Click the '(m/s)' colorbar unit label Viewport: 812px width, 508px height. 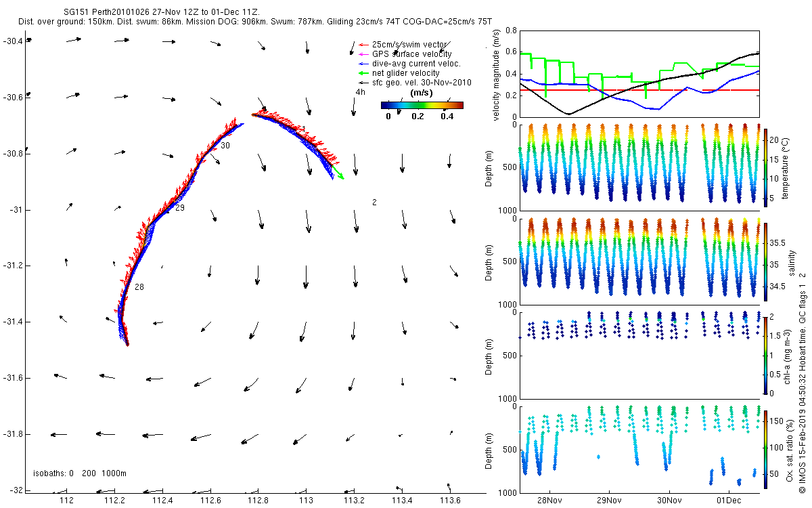[x=422, y=93]
